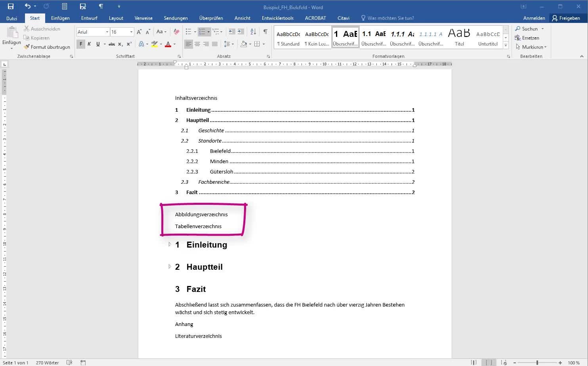
Task: Increase the paragraph indent
Action: point(241,32)
